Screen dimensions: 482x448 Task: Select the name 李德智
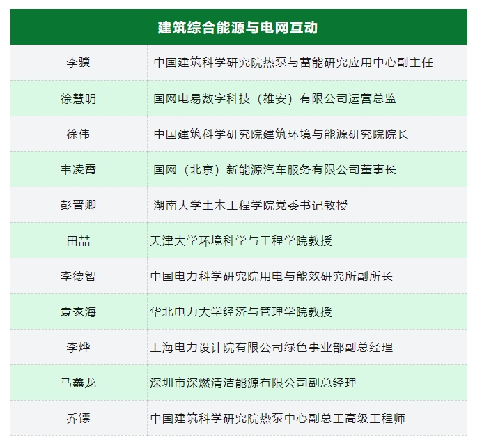(x=79, y=276)
